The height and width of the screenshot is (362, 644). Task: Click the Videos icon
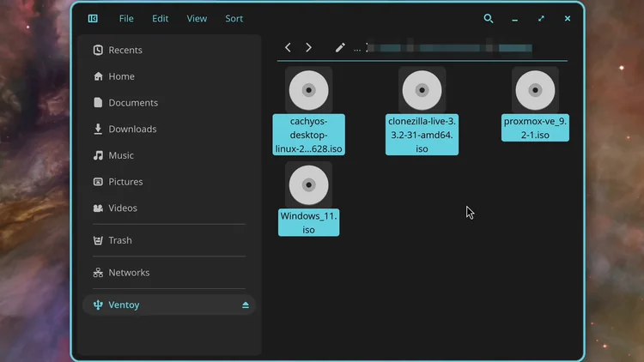98,208
